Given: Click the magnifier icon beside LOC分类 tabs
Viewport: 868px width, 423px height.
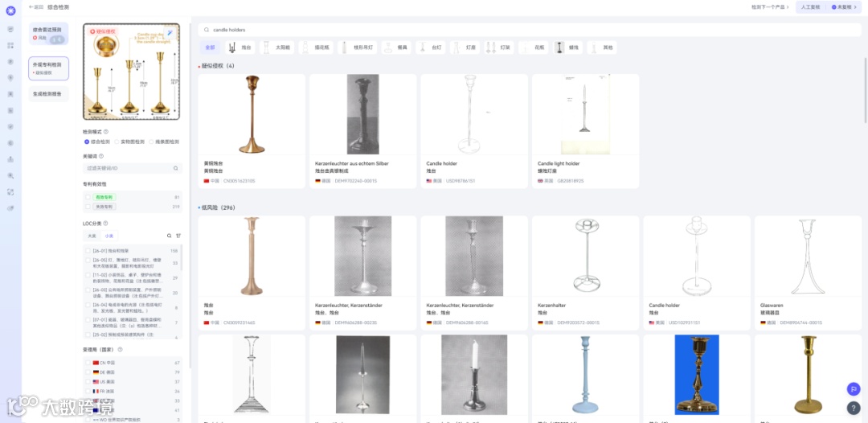Looking at the screenshot, I should coord(170,236).
